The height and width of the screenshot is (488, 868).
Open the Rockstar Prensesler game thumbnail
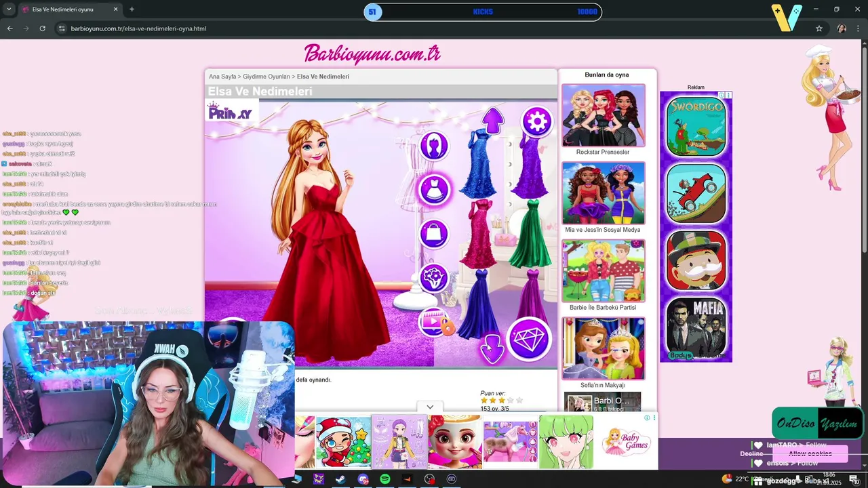tap(603, 115)
